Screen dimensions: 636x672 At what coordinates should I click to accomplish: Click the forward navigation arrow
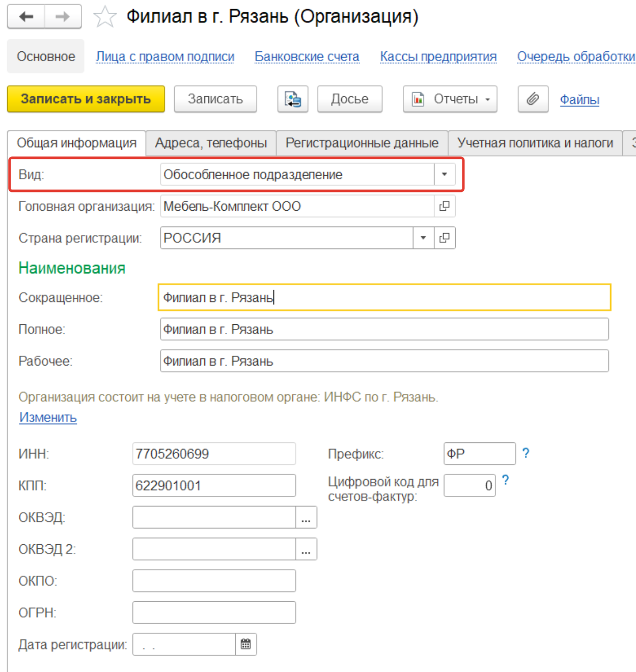[x=63, y=17]
